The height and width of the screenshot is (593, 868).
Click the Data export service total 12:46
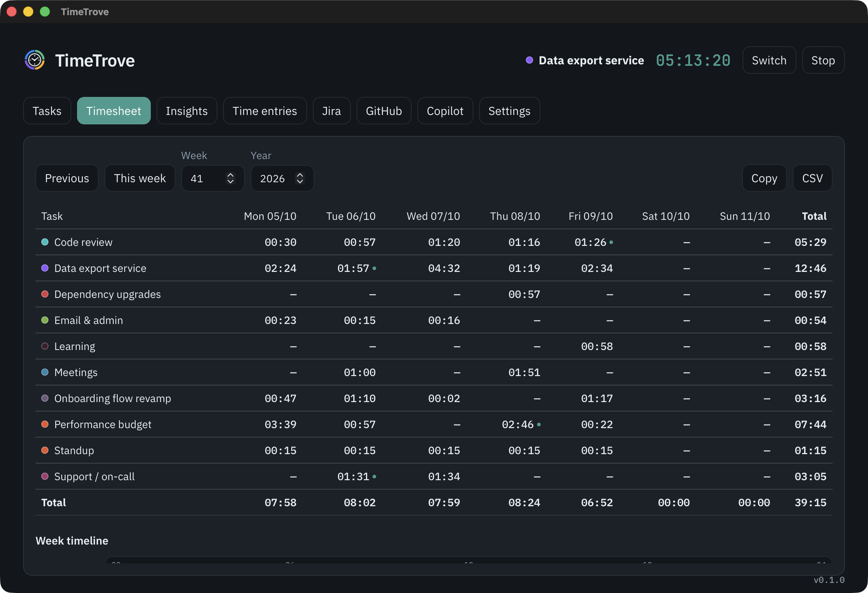(810, 269)
